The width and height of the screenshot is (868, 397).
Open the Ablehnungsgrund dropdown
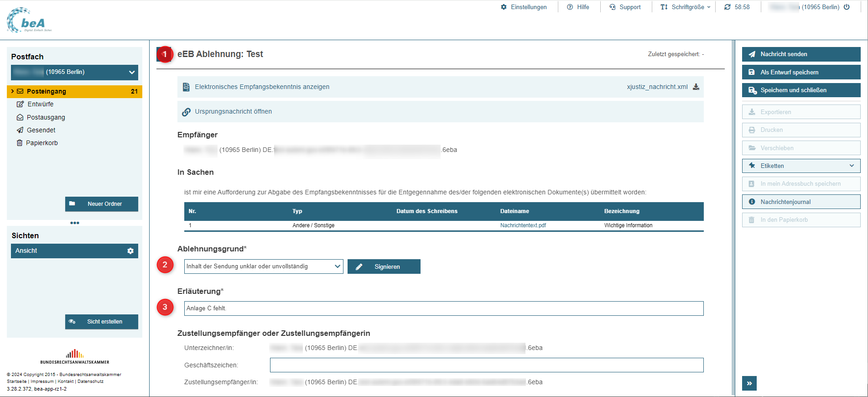click(x=263, y=266)
